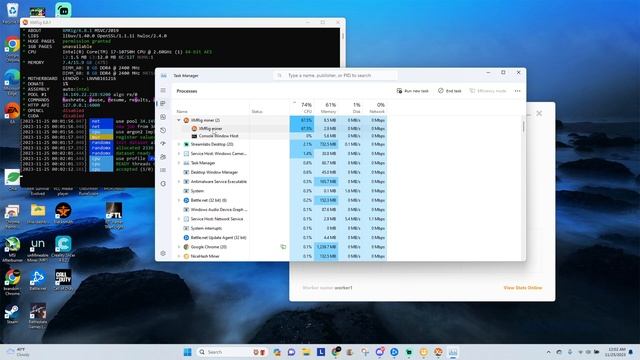Click View Stats Online link in background window
Screen dimensions: 640x360
coord(522,288)
